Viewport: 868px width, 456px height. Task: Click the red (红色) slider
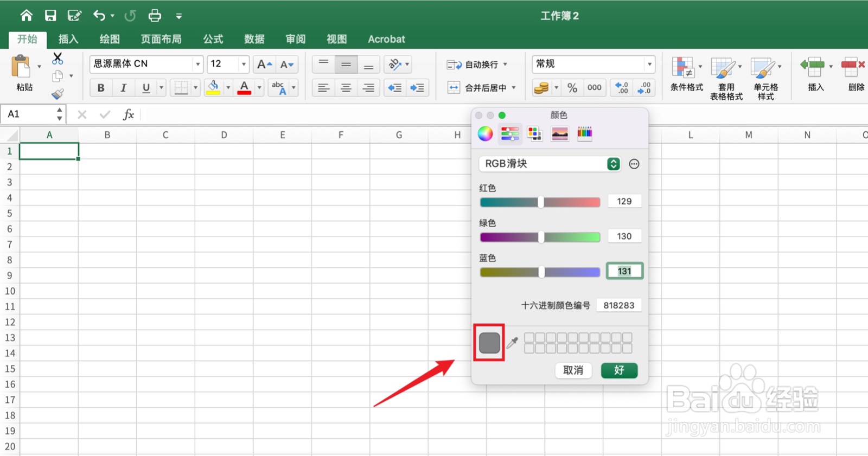tap(540, 202)
